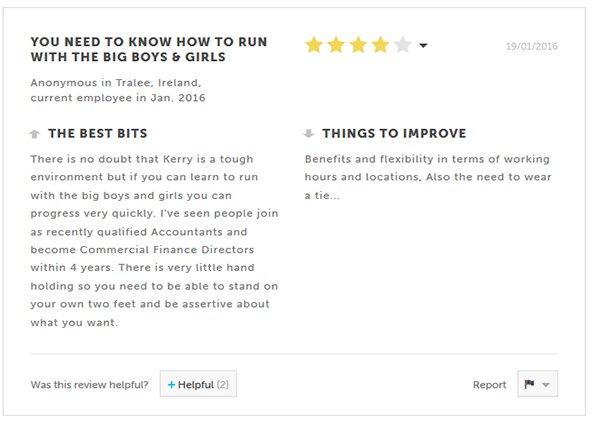Click the review title heading
600x430 pixels.
pyautogui.click(x=149, y=49)
